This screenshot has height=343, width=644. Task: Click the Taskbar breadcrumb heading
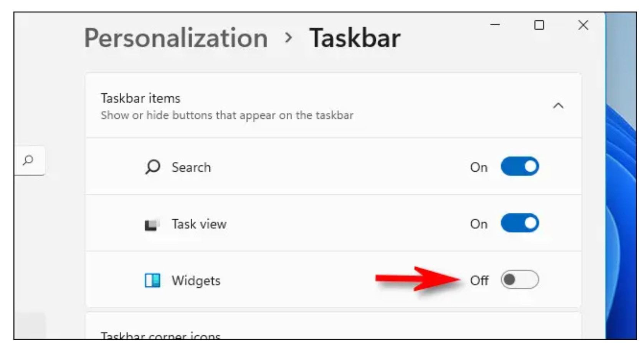point(355,38)
